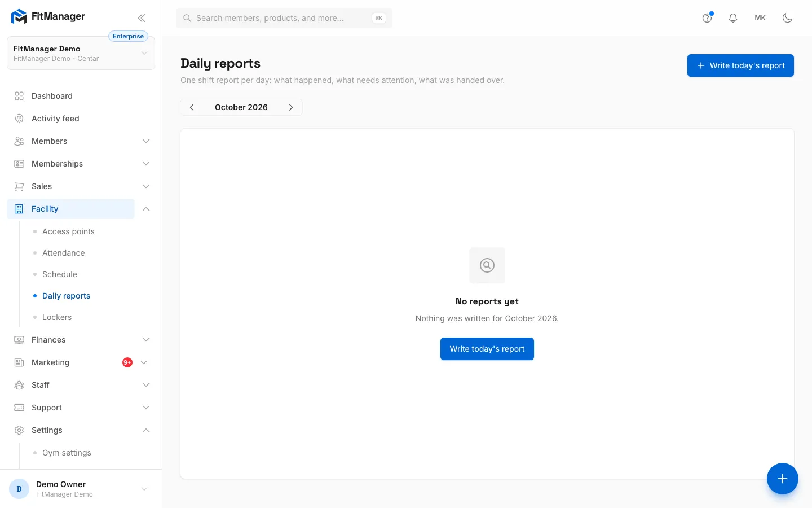
Task: Go to next month arrow
Action: point(291,107)
